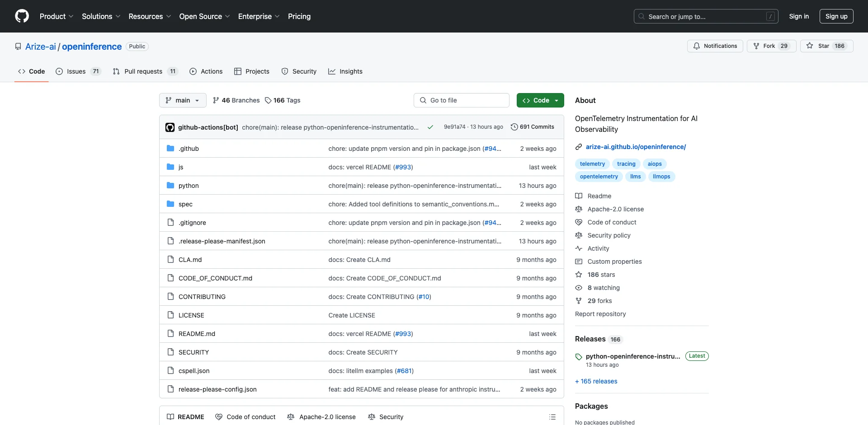
Task: Open release-please-config.json file
Action: coord(217,389)
